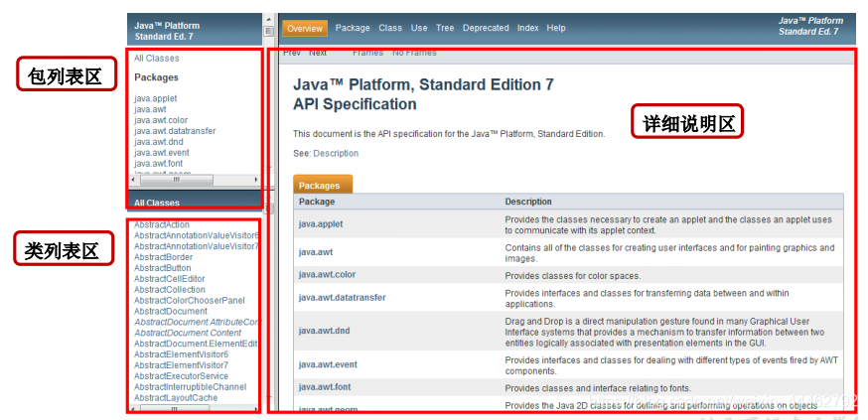Image resolution: width=868 pixels, height=420 pixels.
Task: Click the scroll-left arrow of package list scrollbar
Action: [x=132, y=180]
